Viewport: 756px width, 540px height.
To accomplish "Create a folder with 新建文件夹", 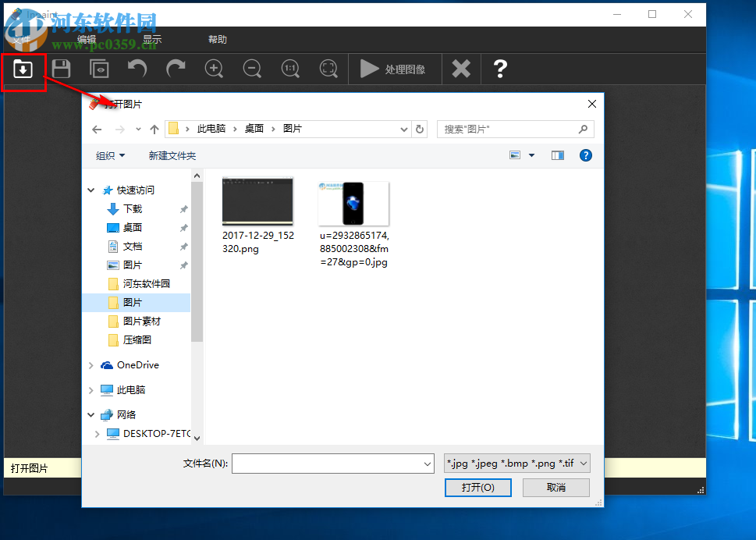I will click(x=172, y=155).
